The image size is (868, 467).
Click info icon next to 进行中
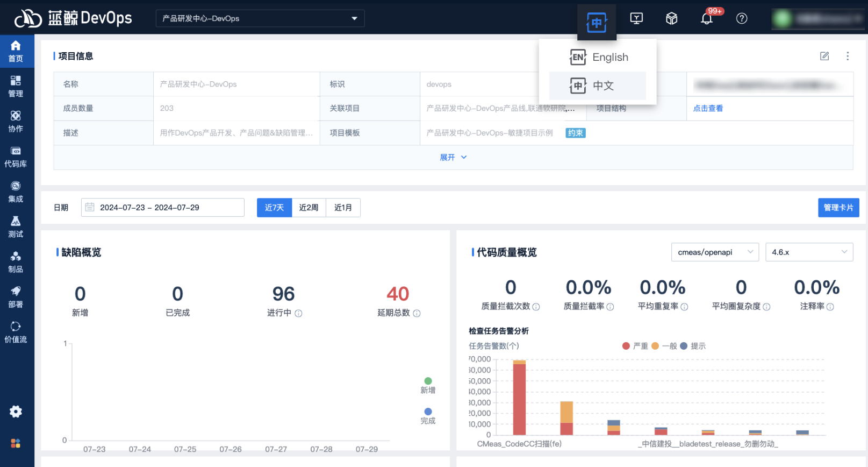[298, 313]
